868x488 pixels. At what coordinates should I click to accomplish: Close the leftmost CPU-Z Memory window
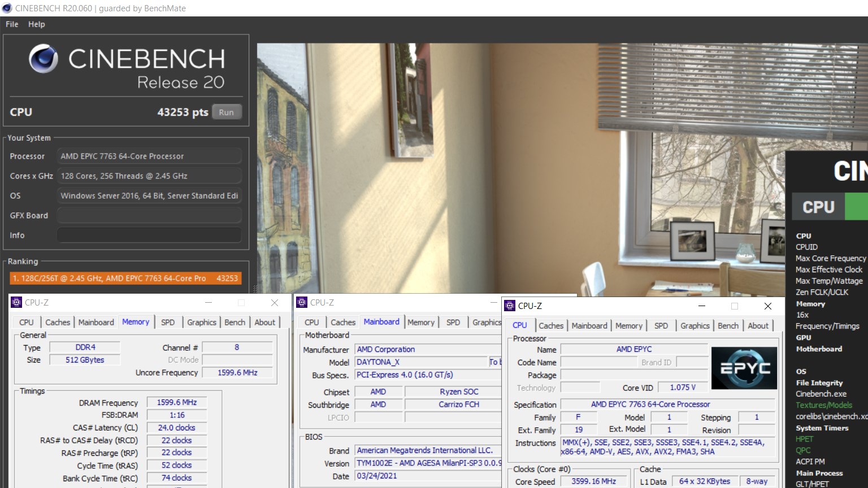[275, 303]
